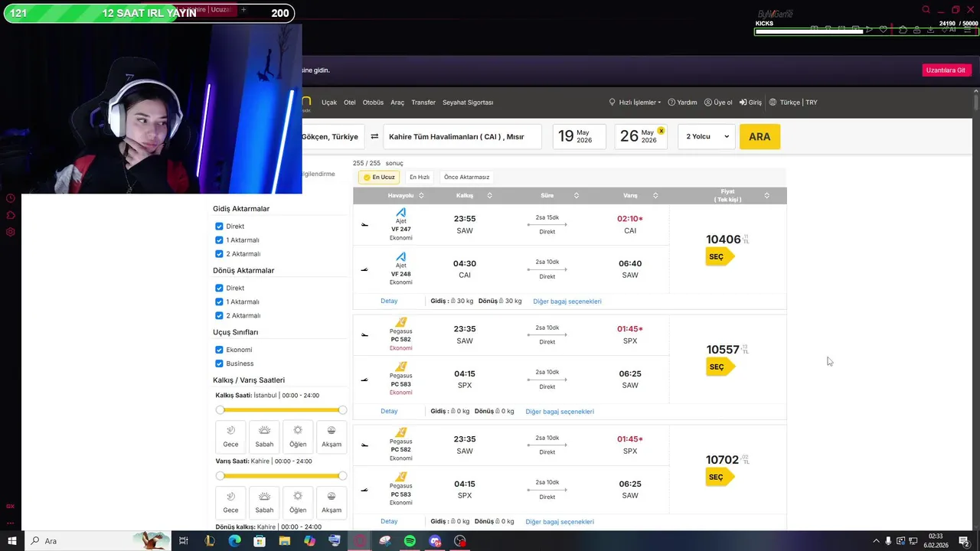Screen dimensions: 980x551
Task: Uncheck 2 Aktarmalı under Dönüş Aktarmalar
Action: tap(219, 316)
